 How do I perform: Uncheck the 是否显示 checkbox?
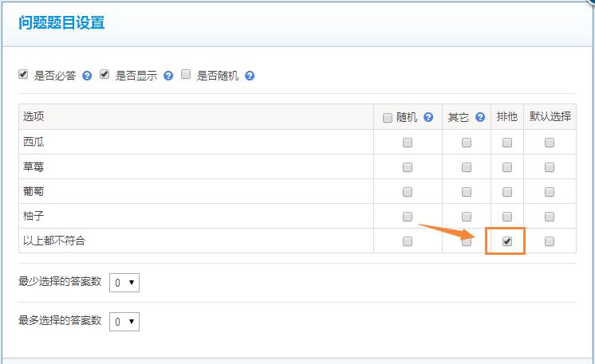104,75
